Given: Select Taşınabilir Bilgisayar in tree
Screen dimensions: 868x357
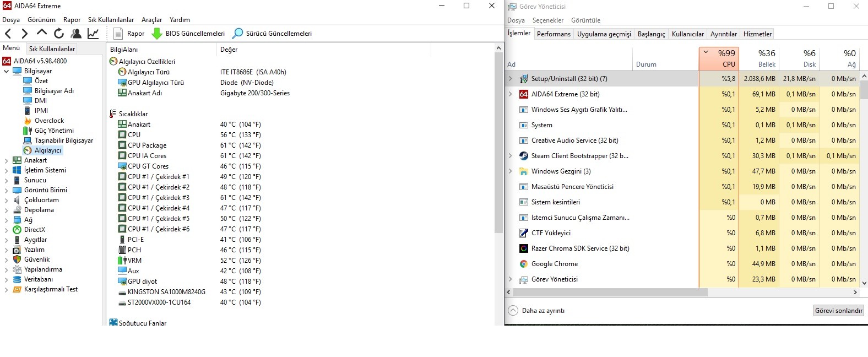Looking at the screenshot, I should 58,140.
